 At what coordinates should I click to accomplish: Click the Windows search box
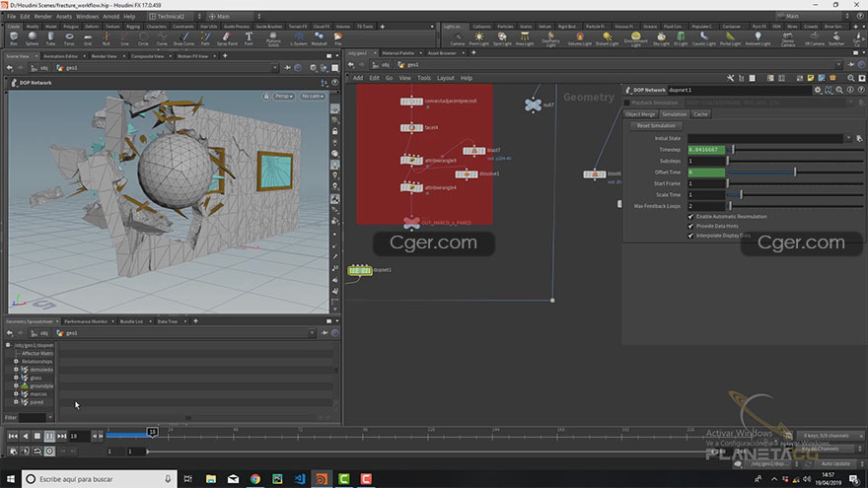[100, 479]
